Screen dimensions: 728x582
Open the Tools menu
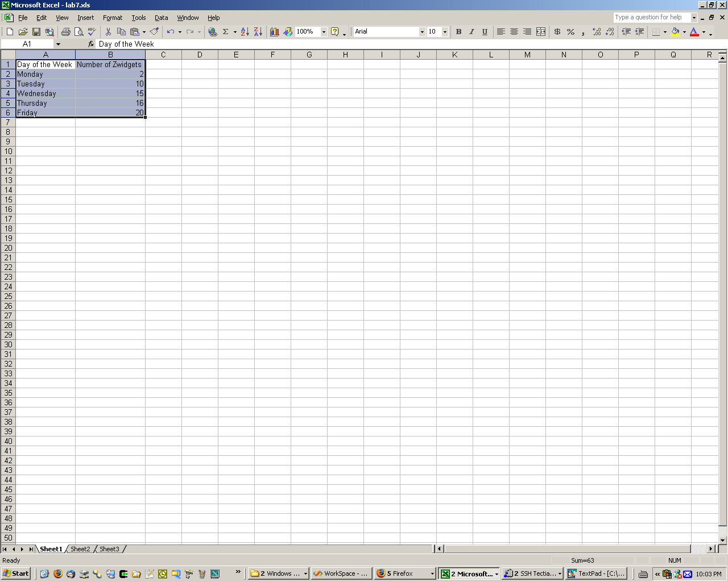(x=139, y=18)
